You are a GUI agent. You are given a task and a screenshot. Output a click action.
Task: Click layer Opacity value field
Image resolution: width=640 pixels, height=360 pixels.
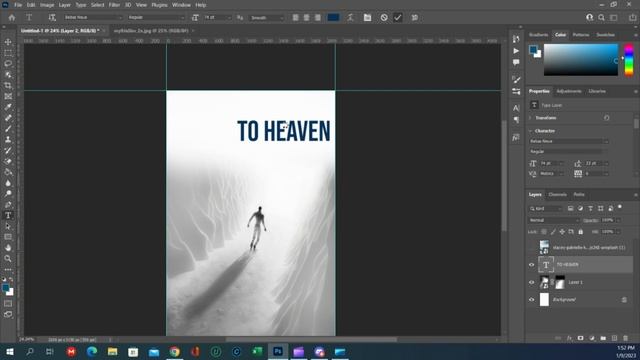608,220
